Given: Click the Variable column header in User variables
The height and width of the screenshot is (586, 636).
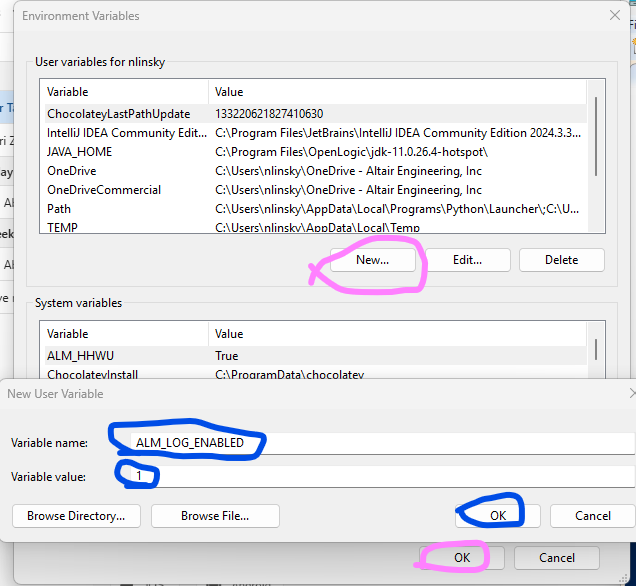Looking at the screenshot, I should point(124,92).
